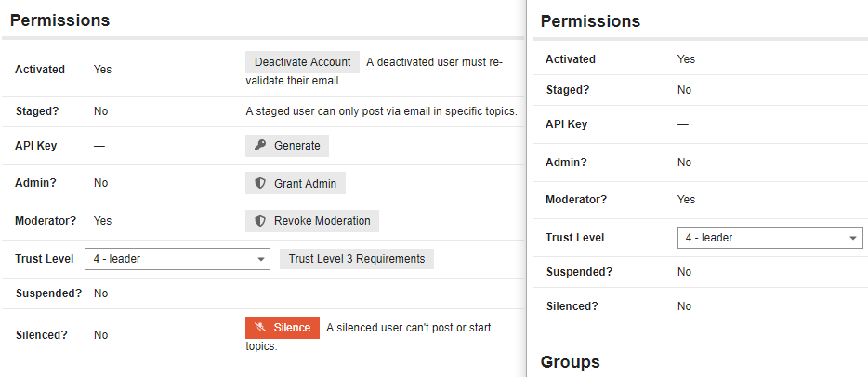Click right panel Activated label

click(x=571, y=59)
